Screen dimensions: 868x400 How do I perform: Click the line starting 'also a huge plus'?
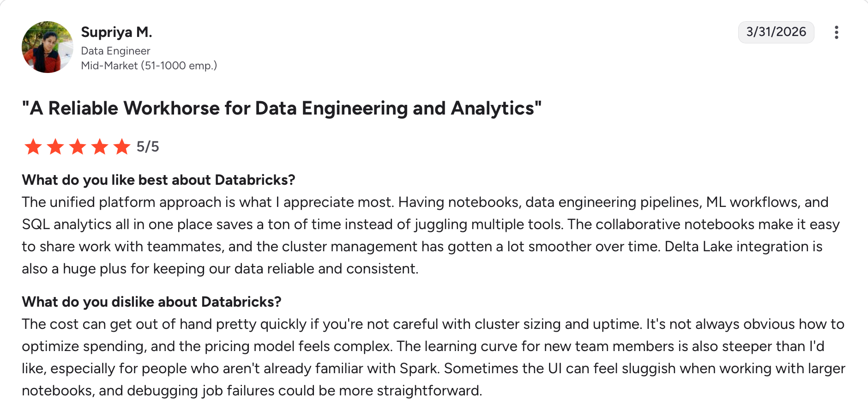220,269
